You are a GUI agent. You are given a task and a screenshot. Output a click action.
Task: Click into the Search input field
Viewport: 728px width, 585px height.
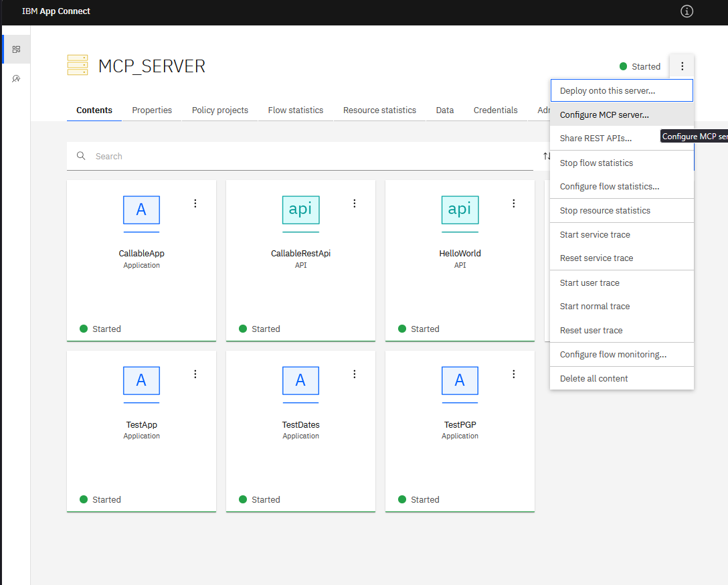[300, 156]
